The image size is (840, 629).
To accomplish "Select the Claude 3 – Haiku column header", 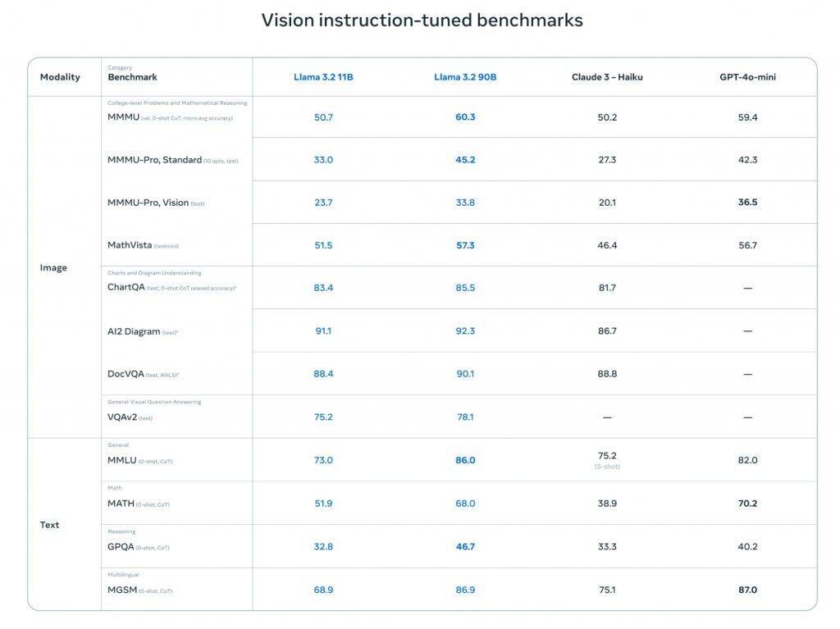I will [607, 77].
